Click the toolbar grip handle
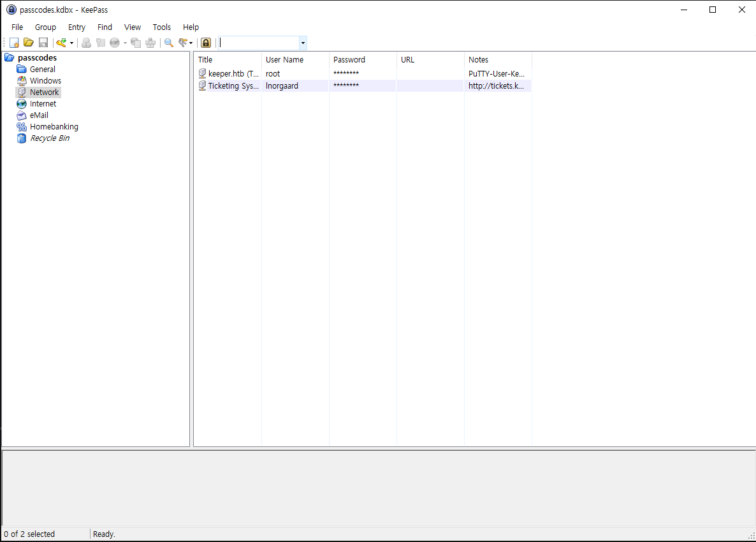Image resolution: width=756 pixels, height=542 pixels. click(x=5, y=43)
